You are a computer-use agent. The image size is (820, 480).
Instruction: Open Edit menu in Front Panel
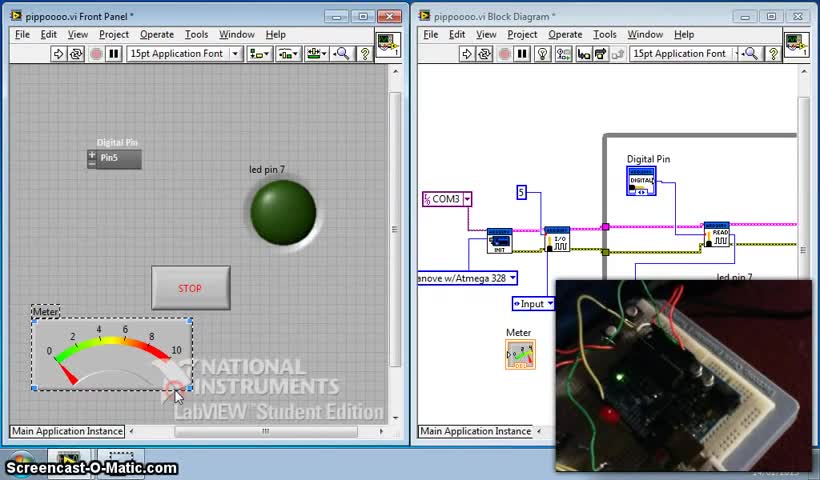[x=48, y=35]
